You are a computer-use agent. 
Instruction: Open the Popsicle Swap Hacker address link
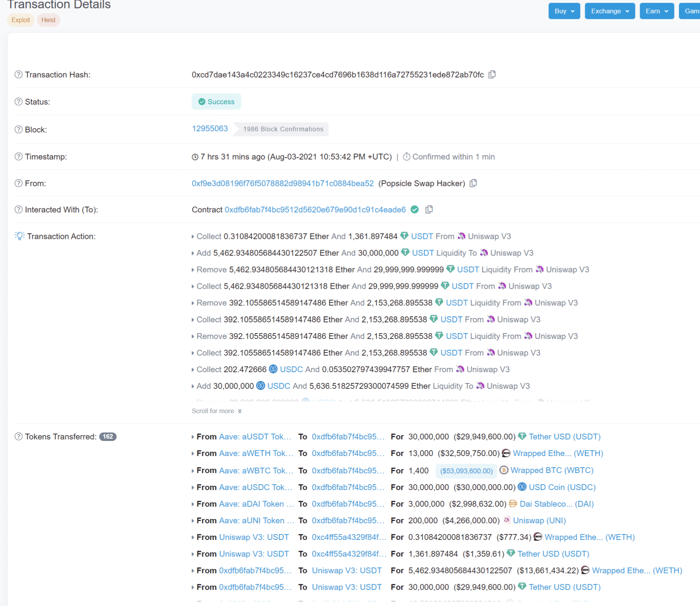point(283,183)
